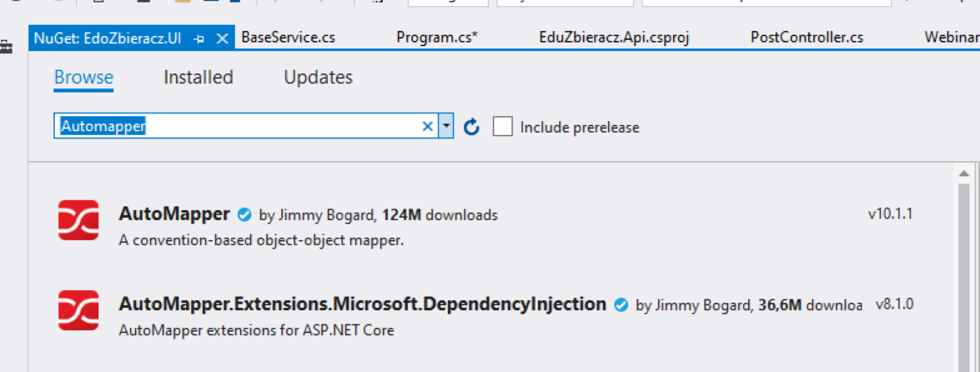Refresh the package search results
Image resolution: width=980 pixels, height=372 pixels.
472,127
